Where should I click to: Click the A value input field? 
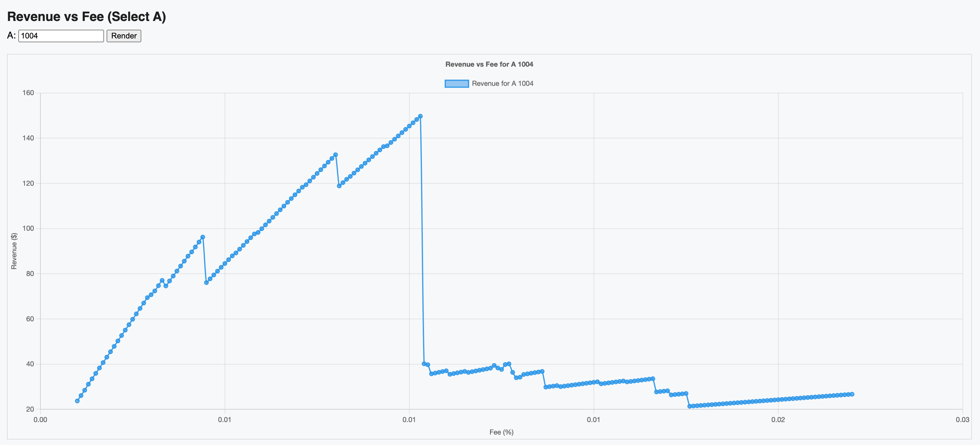point(61,36)
